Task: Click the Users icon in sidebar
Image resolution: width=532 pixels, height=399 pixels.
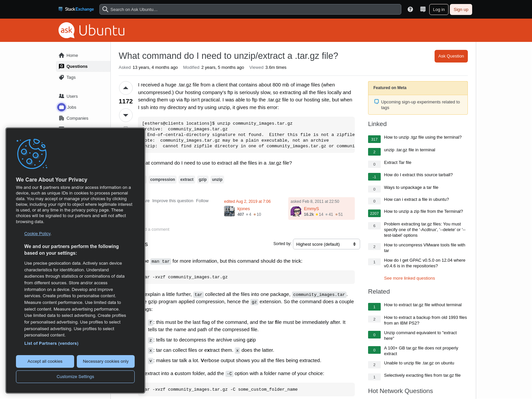Action: [62, 96]
